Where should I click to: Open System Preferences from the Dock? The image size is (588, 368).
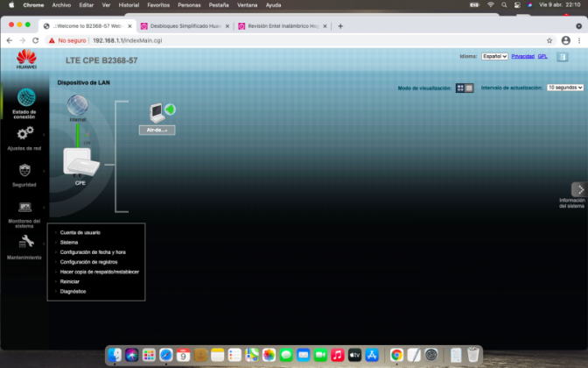(x=431, y=355)
